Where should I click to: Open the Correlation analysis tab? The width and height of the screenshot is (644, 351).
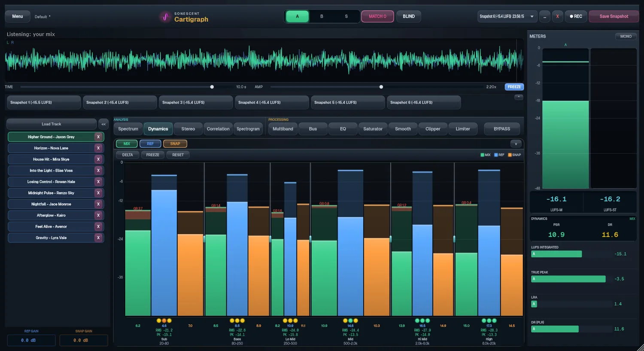pyautogui.click(x=218, y=129)
